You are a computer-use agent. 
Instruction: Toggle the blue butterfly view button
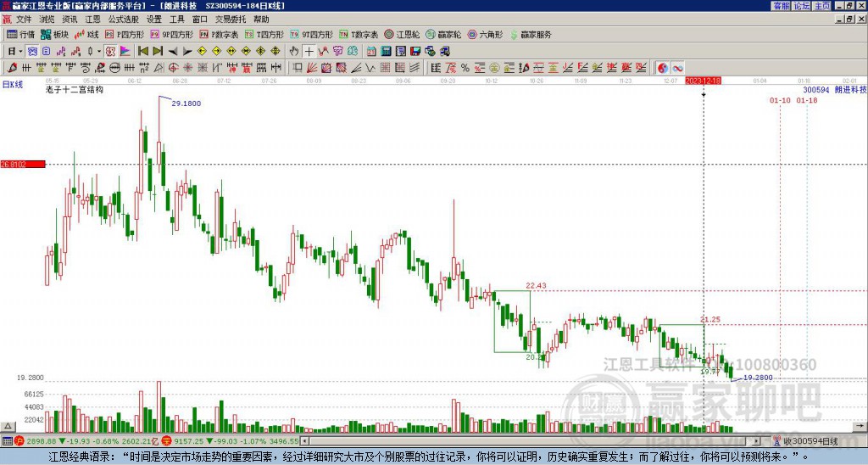click(x=32, y=51)
